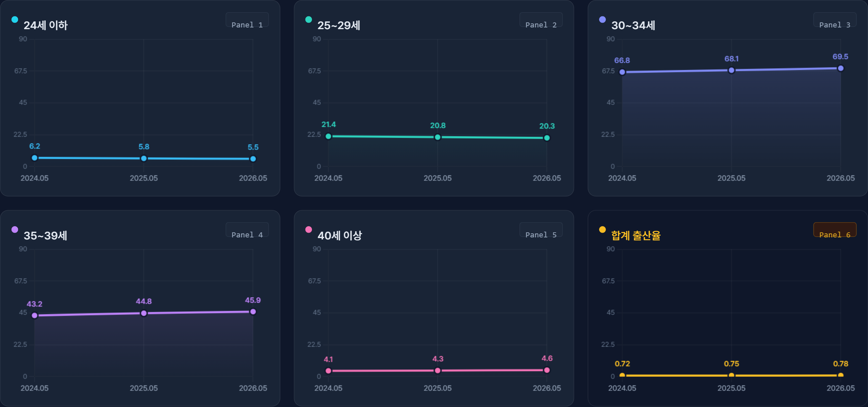Image resolution: width=868 pixels, height=407 pixels.
Task: Select the 4.6 point in 40세 이상 chart
Action: (547, 370)
